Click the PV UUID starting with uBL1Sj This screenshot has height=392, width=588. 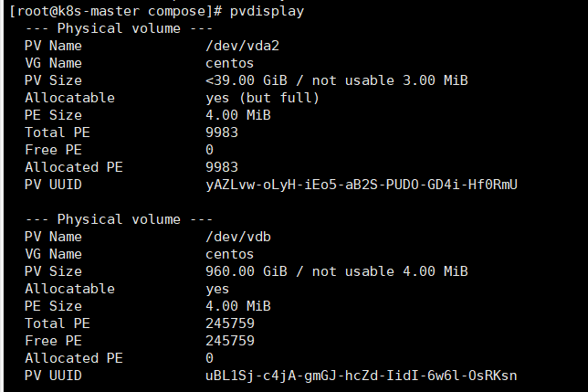(362, 376)
